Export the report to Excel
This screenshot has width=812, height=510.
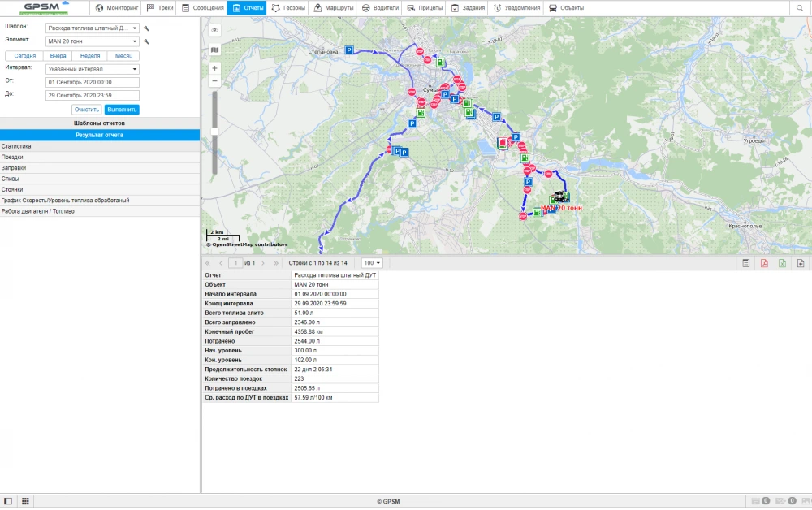[x=782, y=262]
